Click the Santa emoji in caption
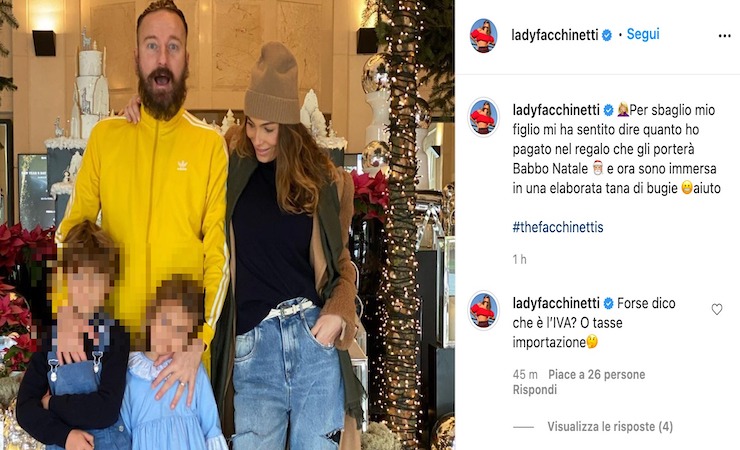Image resolution: width=740 pixels, height=450 pixels. click(598, 168)
